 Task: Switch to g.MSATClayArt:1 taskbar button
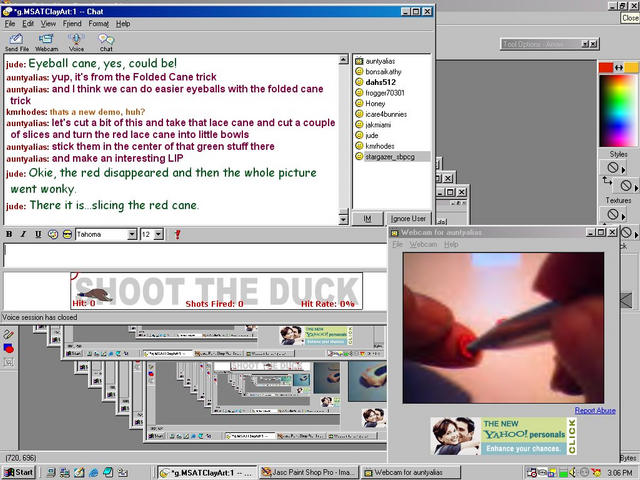208,472
